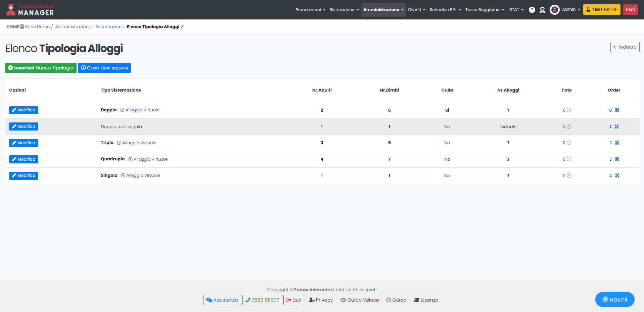
Task: Go back with the Indietro button
Action: [x=625, y=47]
